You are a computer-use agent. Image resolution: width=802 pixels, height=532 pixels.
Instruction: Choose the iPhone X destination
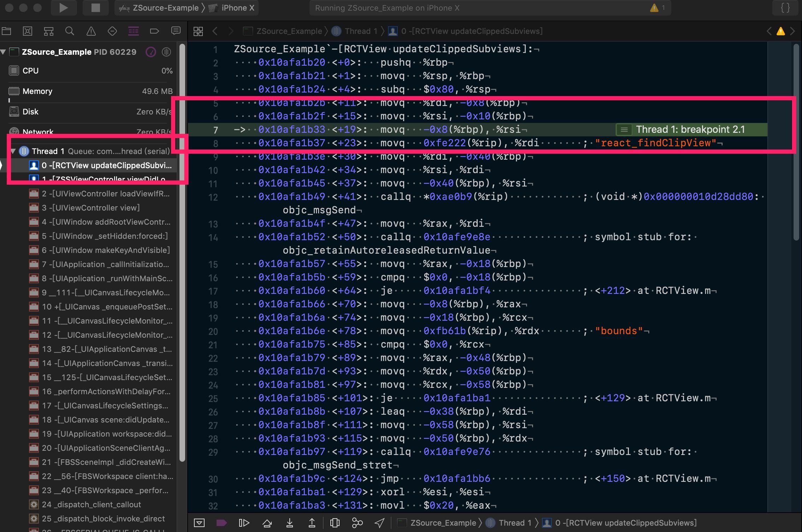click(x=232, y=8)
